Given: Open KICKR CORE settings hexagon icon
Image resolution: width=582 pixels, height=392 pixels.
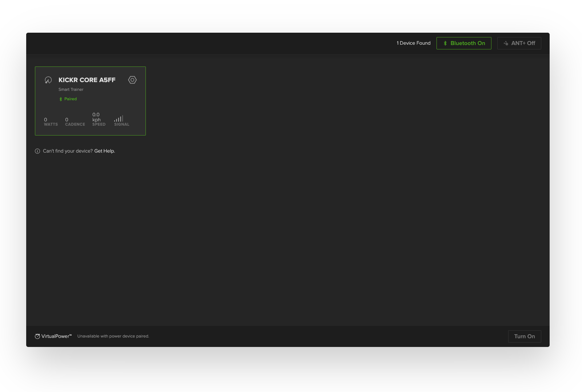Looking at the screenshot, I should click(132, 80).
